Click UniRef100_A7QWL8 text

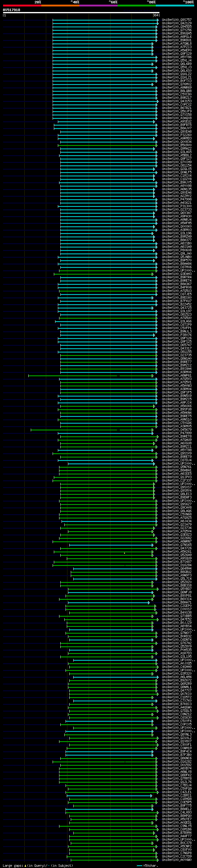177,43
